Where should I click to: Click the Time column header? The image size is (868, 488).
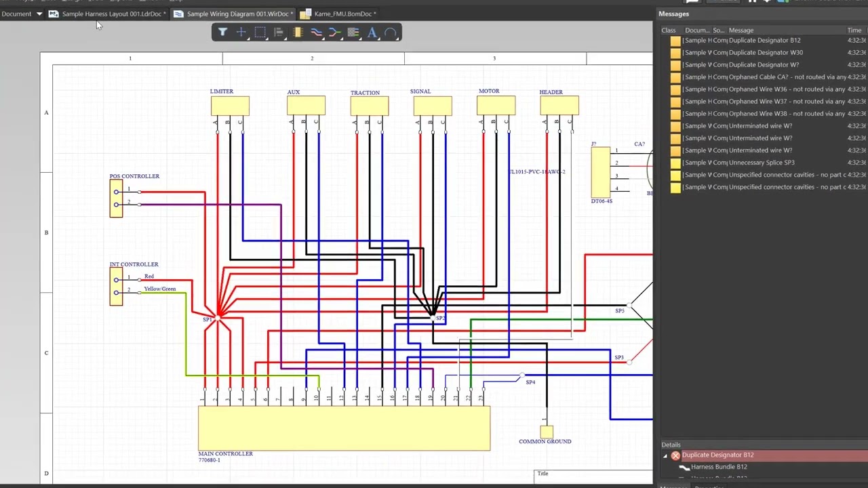tap(854, 30)
